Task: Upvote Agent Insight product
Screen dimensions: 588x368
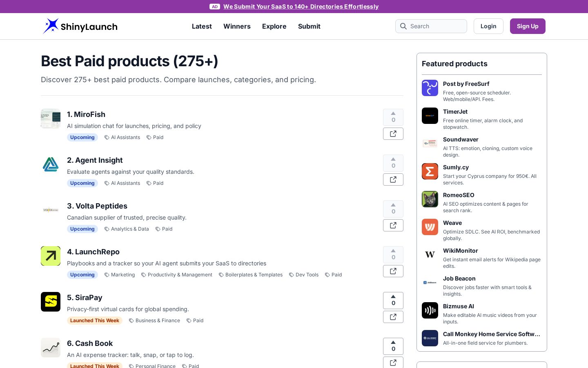Action: [393, 163]
